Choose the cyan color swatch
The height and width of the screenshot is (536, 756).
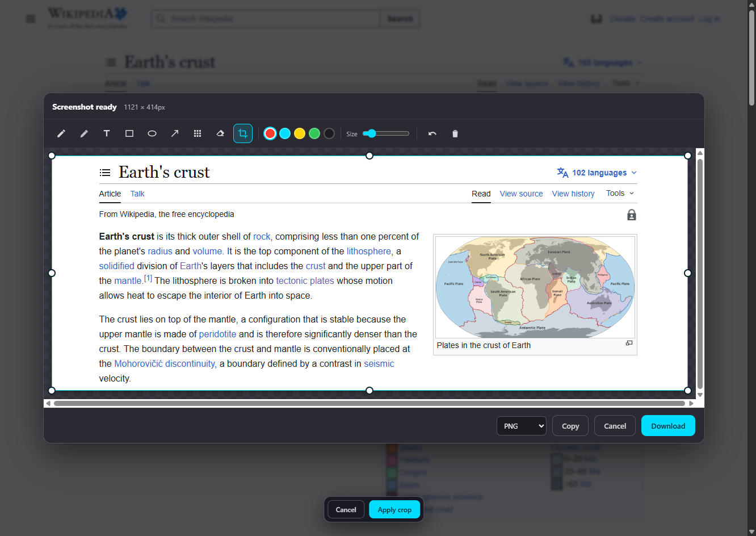285,133
